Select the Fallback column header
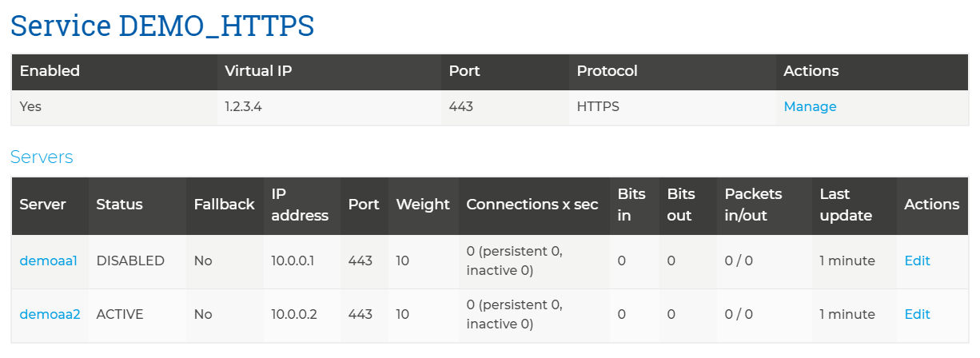980x358 pixels. pos(224,204)
